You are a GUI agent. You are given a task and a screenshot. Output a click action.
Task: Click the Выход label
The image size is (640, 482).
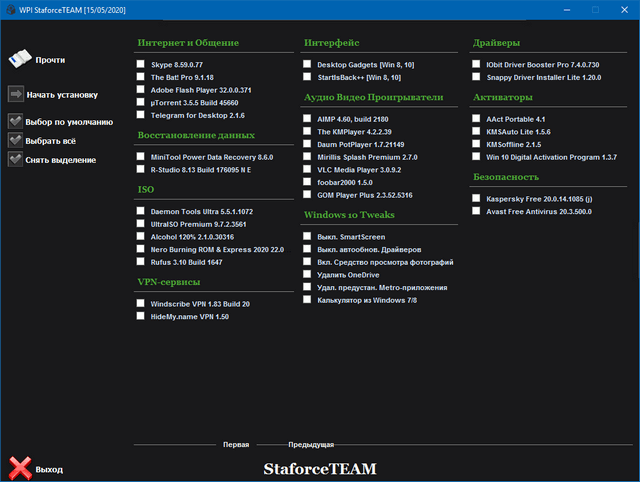49,469
